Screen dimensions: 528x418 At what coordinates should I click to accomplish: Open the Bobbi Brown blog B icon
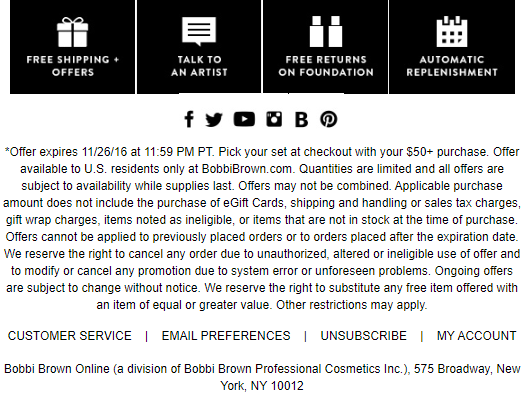301,120
